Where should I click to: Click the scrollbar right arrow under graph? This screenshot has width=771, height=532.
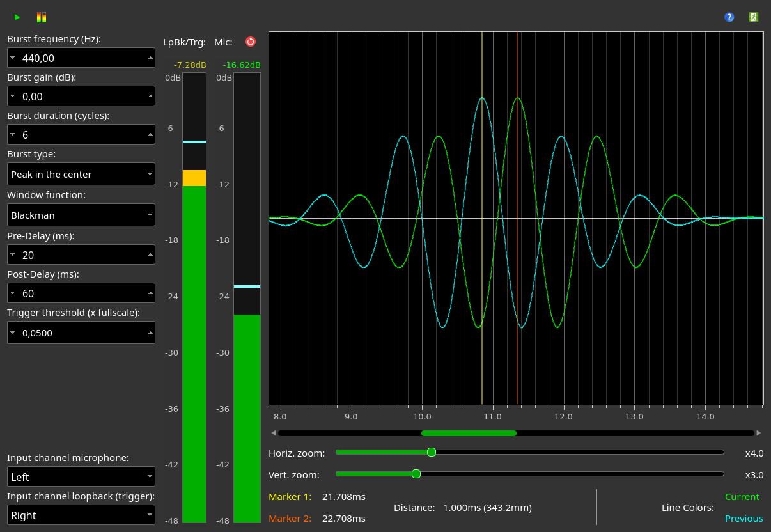pyautogui.click(x=759, y=433)
